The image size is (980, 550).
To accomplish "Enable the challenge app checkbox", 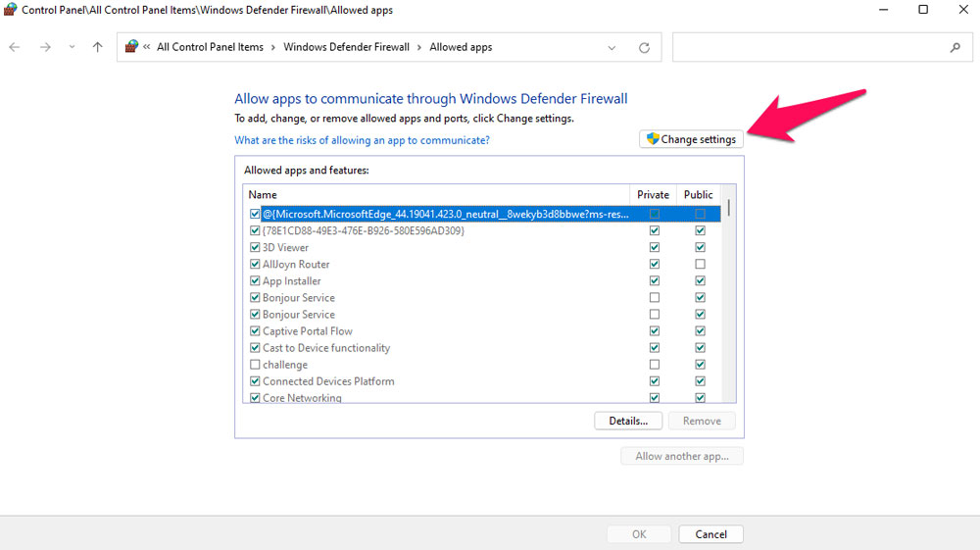I will pyautogui.click(x=255, y=365).
